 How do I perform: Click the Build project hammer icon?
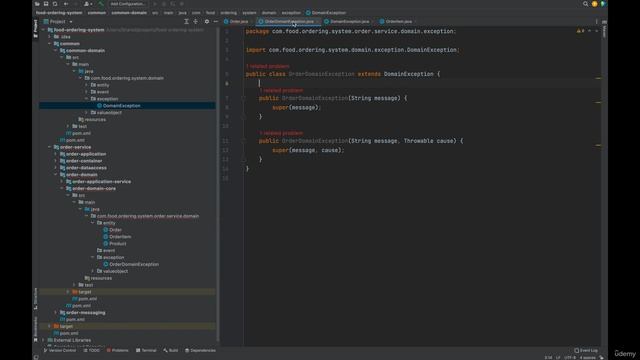101,4
